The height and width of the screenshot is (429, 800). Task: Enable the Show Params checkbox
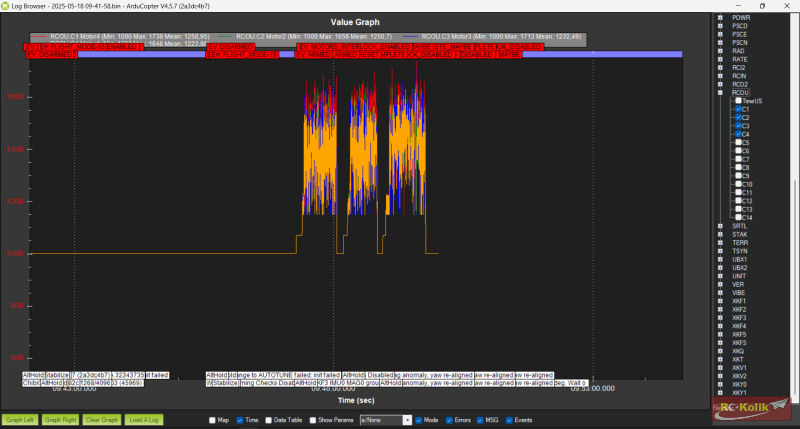click(313, 420)
